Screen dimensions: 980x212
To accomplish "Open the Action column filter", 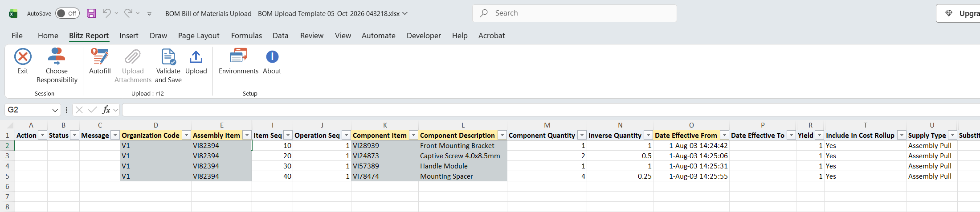I will tap(42, 136).
